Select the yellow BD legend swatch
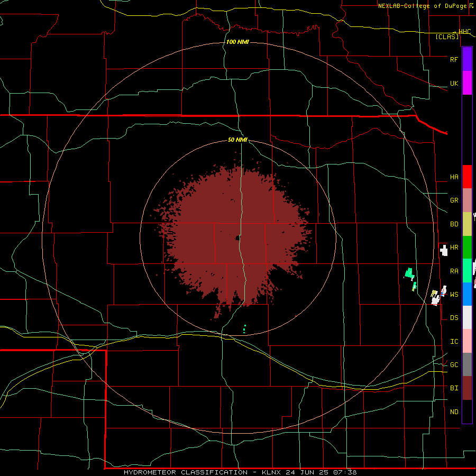 point(467,224)
